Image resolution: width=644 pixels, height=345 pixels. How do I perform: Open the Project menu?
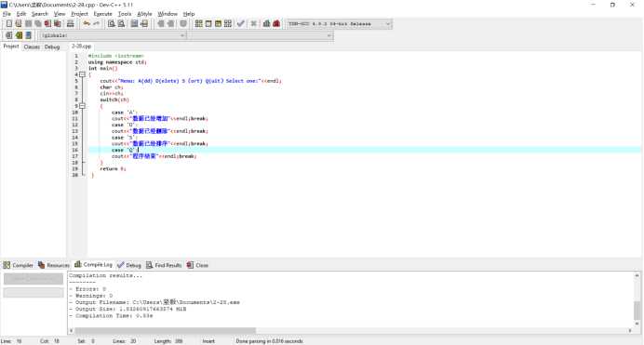[79, 14]
